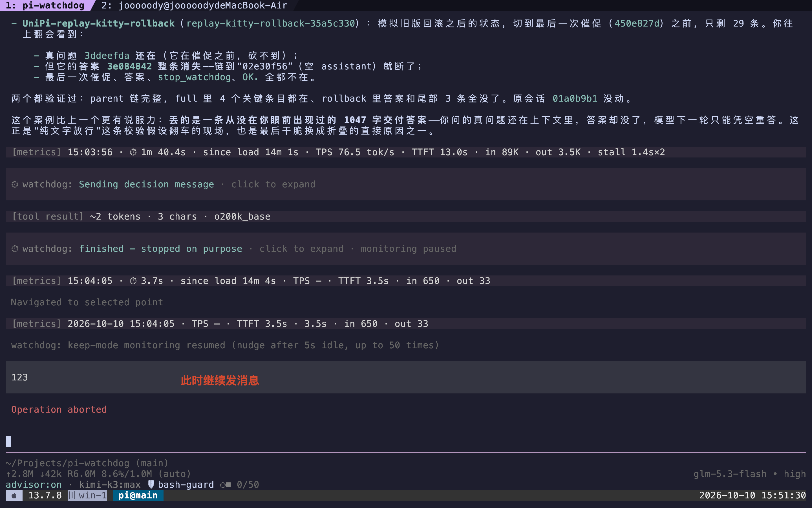Screen dimensions: 812x508
Task: Click the UniPi-replay-kitty-rollback heading
Action: pyautogui.click(x=98, y=23)
